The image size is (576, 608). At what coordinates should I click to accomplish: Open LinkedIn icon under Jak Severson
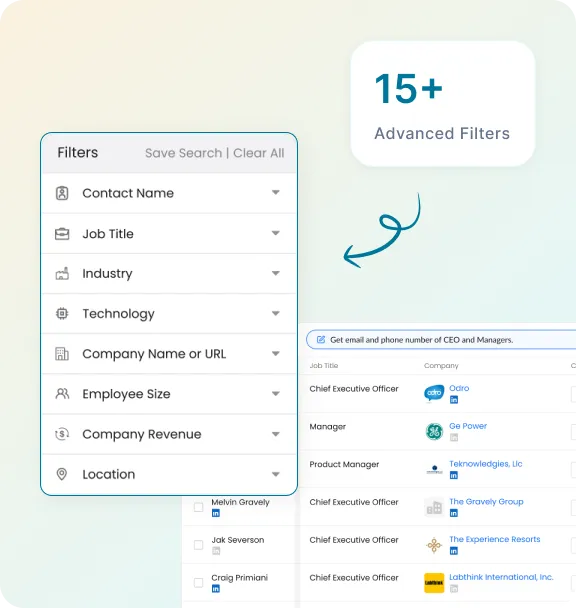click(216, 551)
